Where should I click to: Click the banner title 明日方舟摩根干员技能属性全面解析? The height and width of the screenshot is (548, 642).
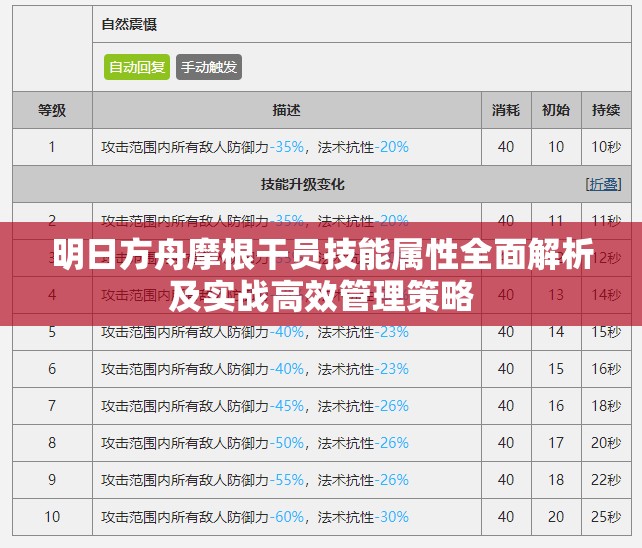pos(323,254)
